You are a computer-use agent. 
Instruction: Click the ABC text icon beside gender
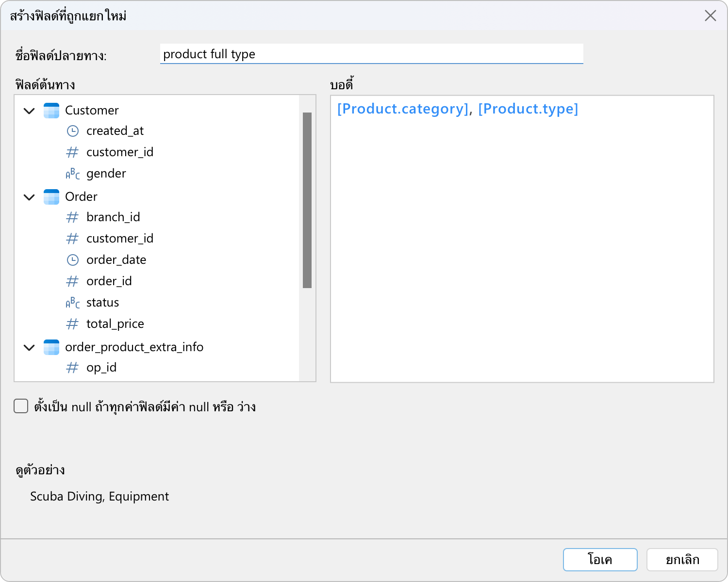(72, 174)
